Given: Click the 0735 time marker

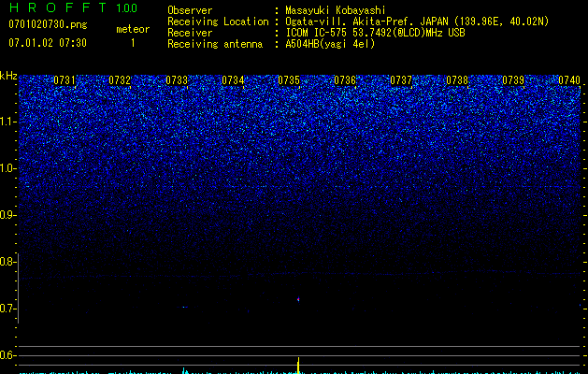Looking at the screenshot, I should 289,80.
